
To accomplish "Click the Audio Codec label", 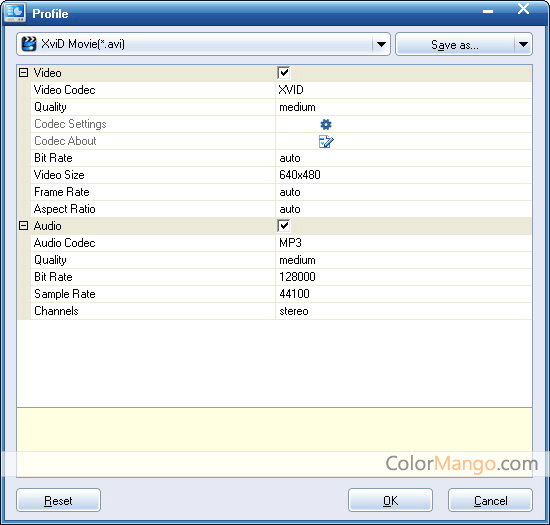I will (65, 243).
